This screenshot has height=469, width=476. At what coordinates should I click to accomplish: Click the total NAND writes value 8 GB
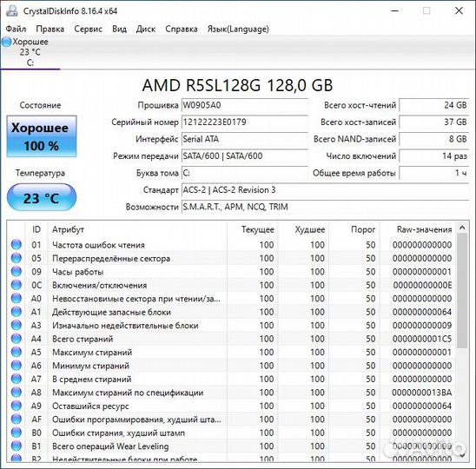434,139
